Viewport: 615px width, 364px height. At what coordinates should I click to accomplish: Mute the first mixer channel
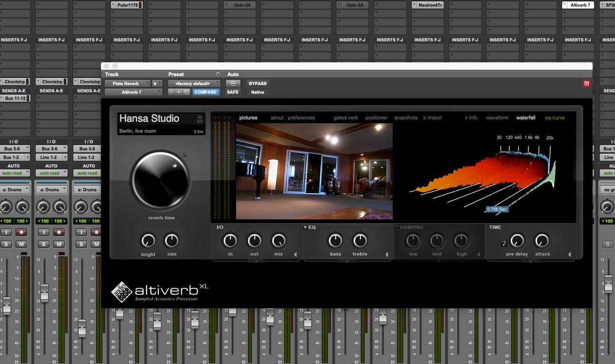click(21, 244)
